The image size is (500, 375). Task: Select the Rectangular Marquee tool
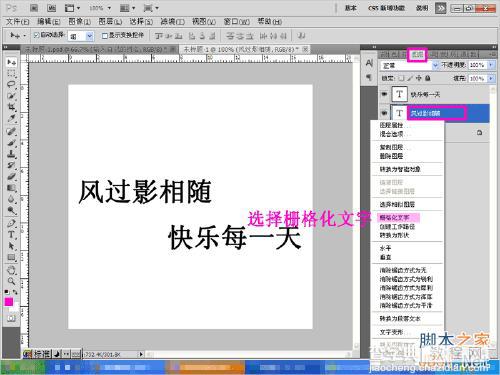(x=11, y=73)
